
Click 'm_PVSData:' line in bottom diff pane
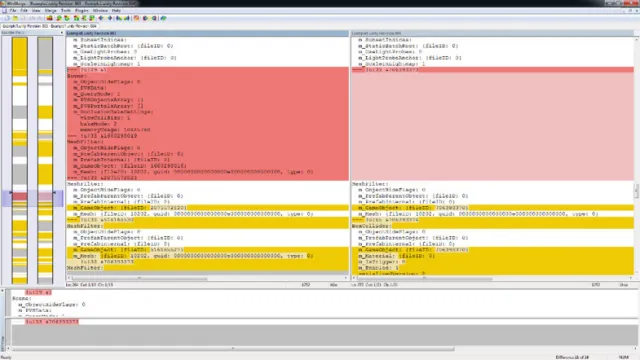click(35, 310)
